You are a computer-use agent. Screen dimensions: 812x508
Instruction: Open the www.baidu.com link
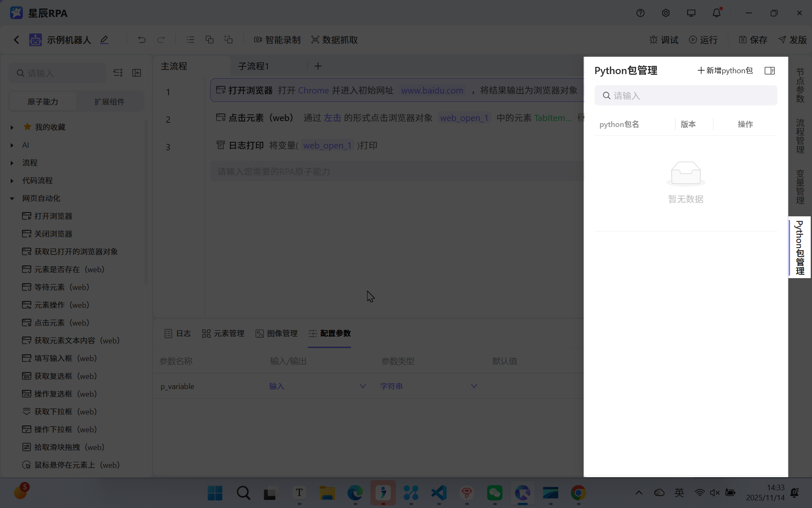point(432,90)
